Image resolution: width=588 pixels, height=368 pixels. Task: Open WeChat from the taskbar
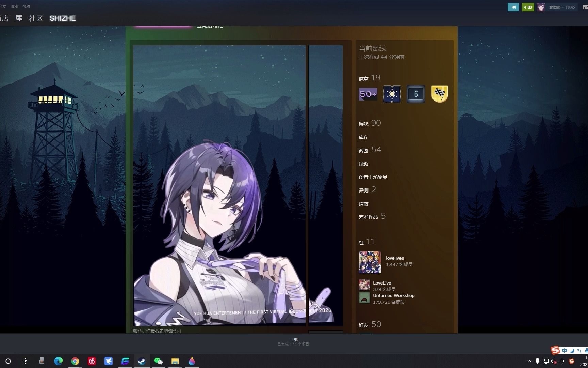pyautogui.click(x=159, y=361)
